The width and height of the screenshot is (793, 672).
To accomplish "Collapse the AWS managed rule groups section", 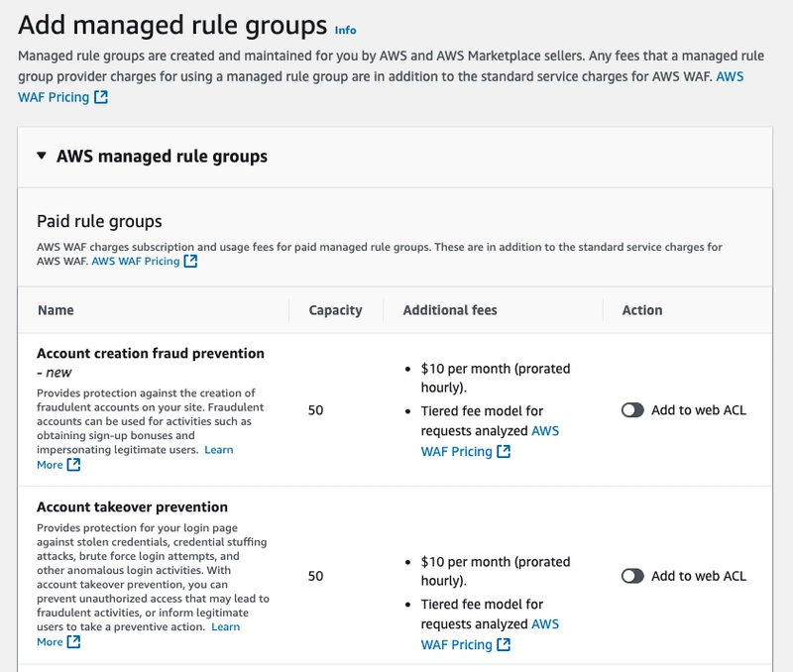I will [42, 156].
